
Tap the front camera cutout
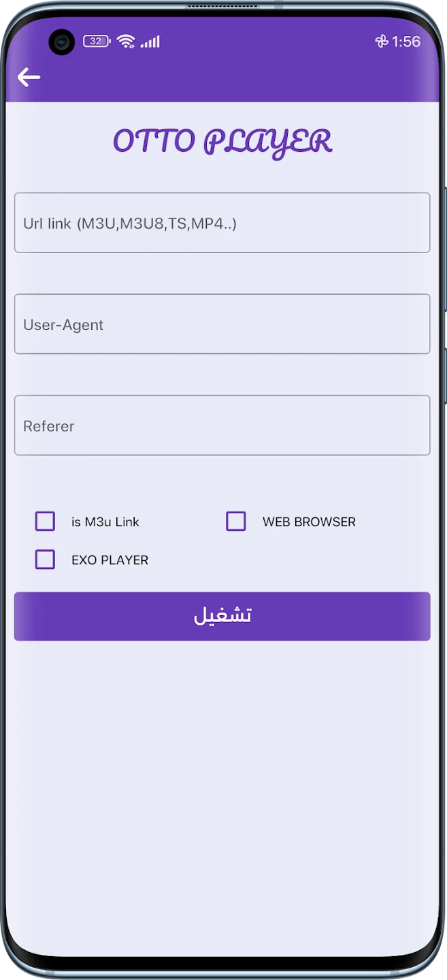tap(61, 42)
